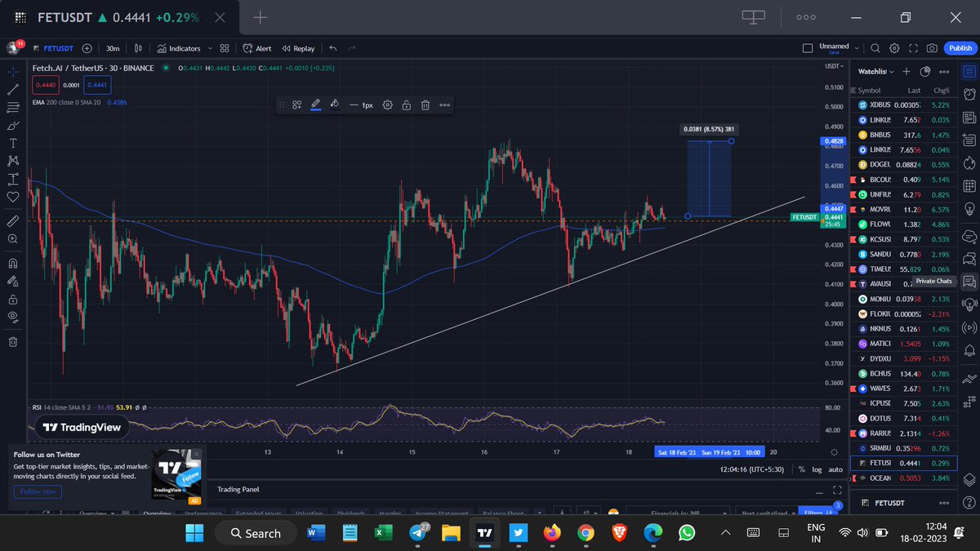Open indicator templates grid icon
The height and width of the screenshot is (551, 980).
225,48
